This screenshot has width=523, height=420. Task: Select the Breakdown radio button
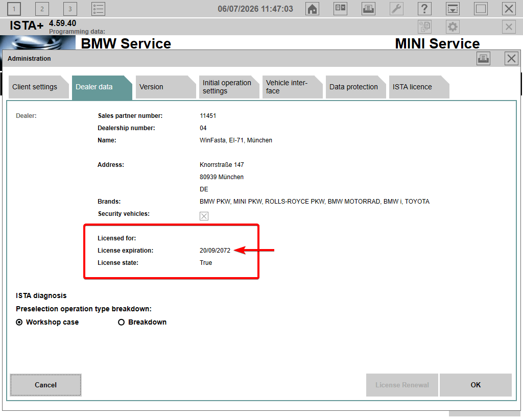pos(122,323)
